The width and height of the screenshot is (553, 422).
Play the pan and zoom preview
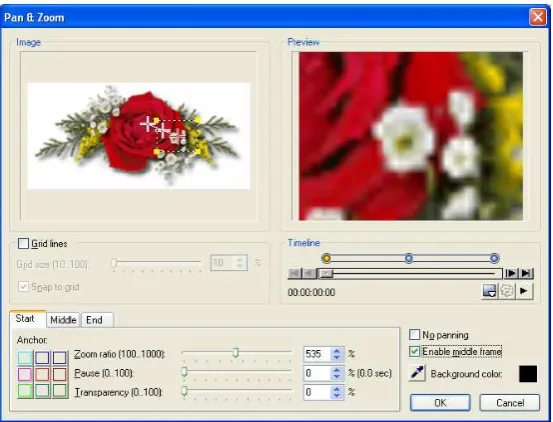click(x=524, y=291)
